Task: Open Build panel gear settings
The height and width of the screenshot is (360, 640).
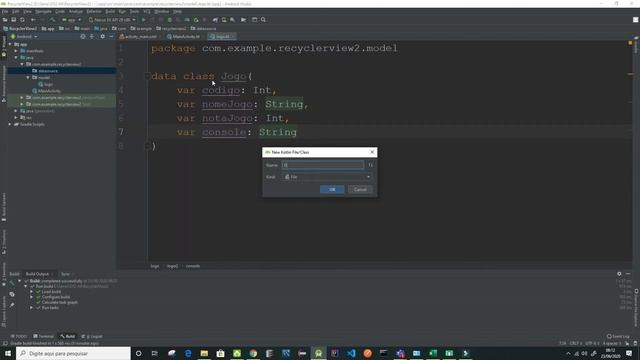Action: (x=619, y=274)
